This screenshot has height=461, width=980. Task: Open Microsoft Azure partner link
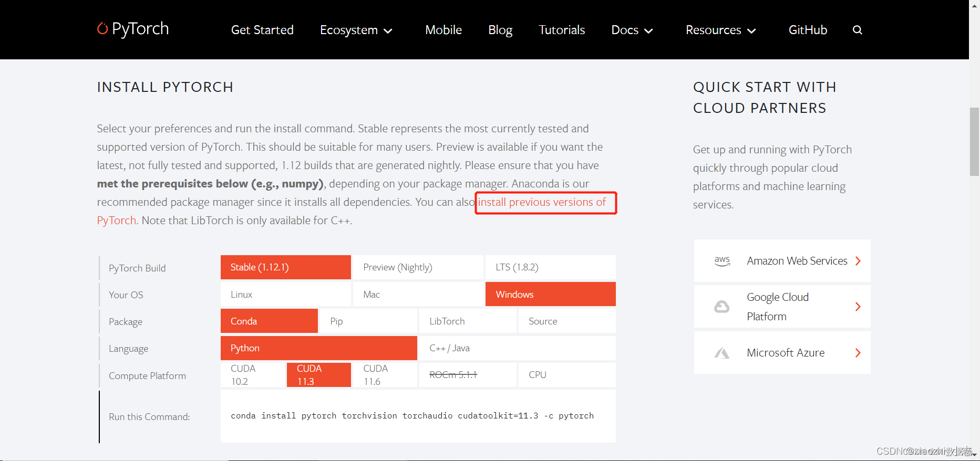(x=782, y=353)
